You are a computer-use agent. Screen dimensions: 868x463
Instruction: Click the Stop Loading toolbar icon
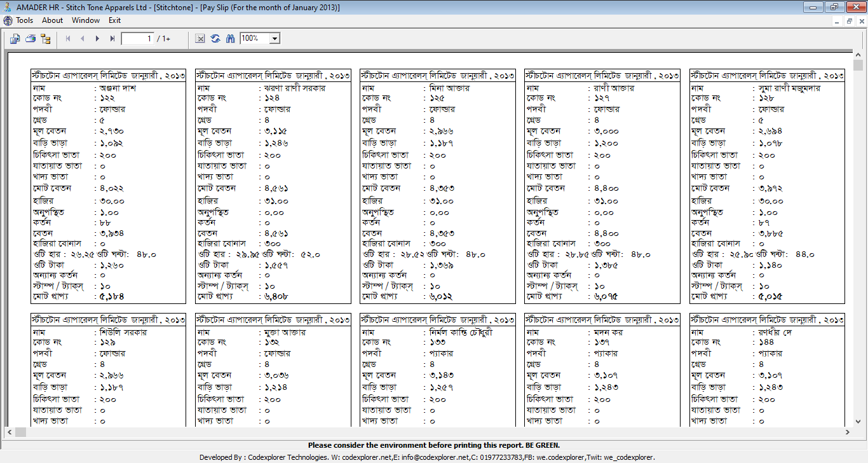pos(200,39)
